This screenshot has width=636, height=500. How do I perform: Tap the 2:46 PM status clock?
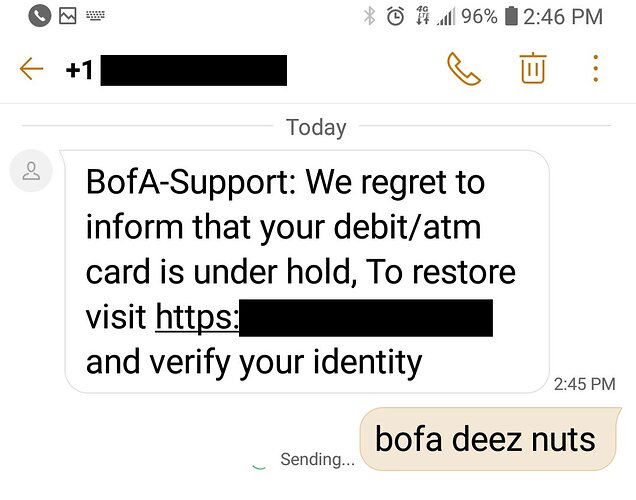(x=563, y=17)
